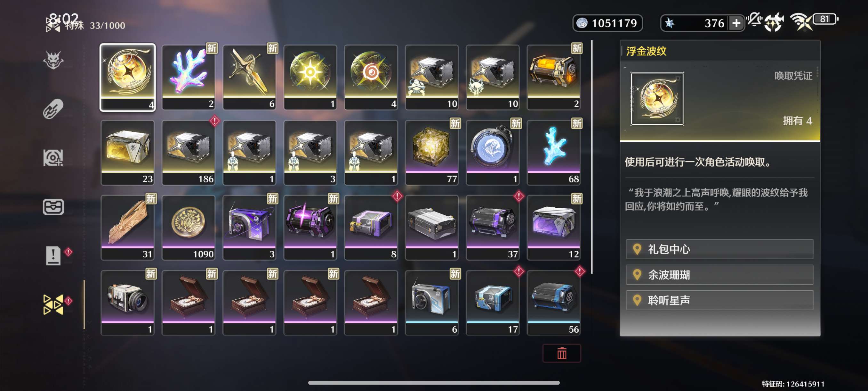Select the blue medallion item
This screenshot has width=868, height=391.
pos(493,153)
